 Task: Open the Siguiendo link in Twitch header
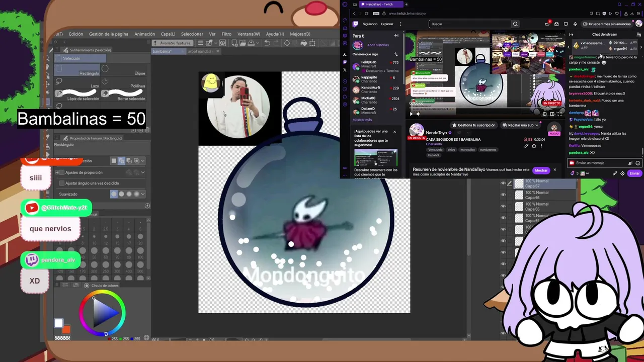pos(370,24)
